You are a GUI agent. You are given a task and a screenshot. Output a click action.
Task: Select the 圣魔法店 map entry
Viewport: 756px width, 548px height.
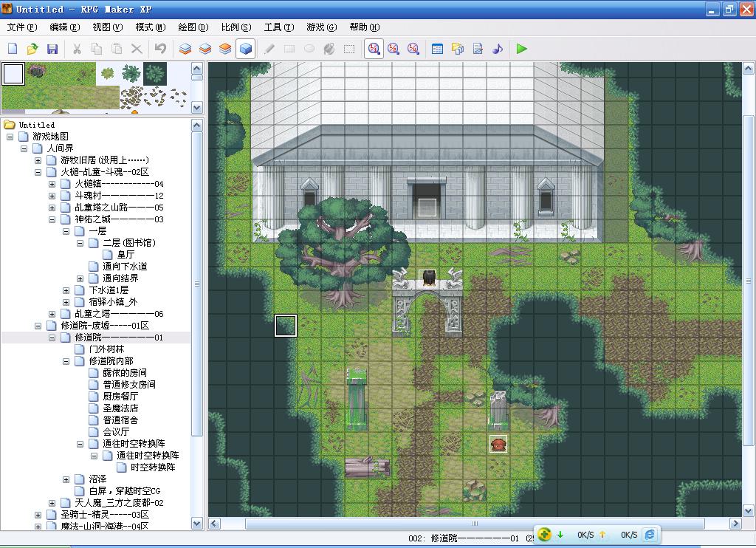click(x=120, y=408)
